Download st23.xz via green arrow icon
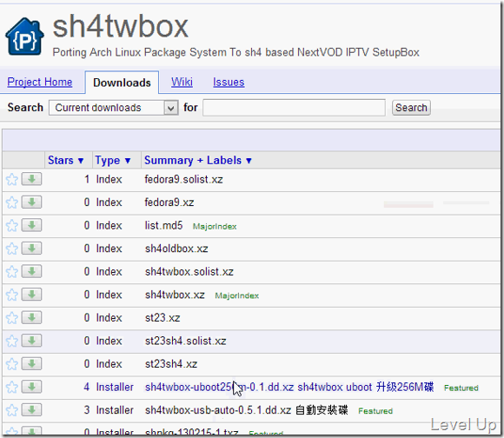This screenshot has width=504, height=438. tap(31, 317)
